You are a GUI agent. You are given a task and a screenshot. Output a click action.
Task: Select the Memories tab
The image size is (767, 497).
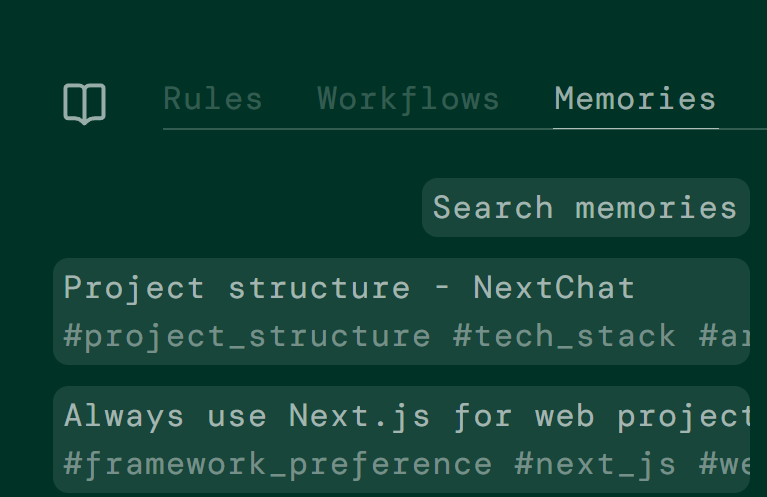coord(635,99)
